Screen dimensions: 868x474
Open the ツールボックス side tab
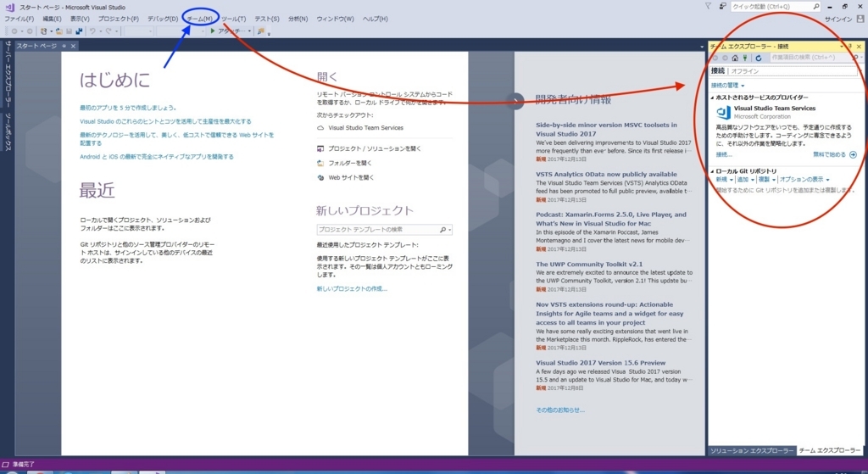coord(8,131)
